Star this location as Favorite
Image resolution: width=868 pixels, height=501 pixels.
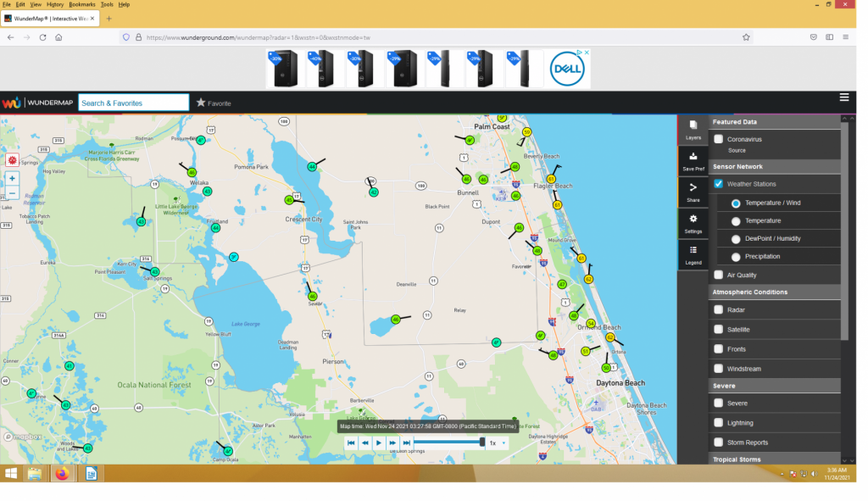pyautogui.click(x=213, y=103)
